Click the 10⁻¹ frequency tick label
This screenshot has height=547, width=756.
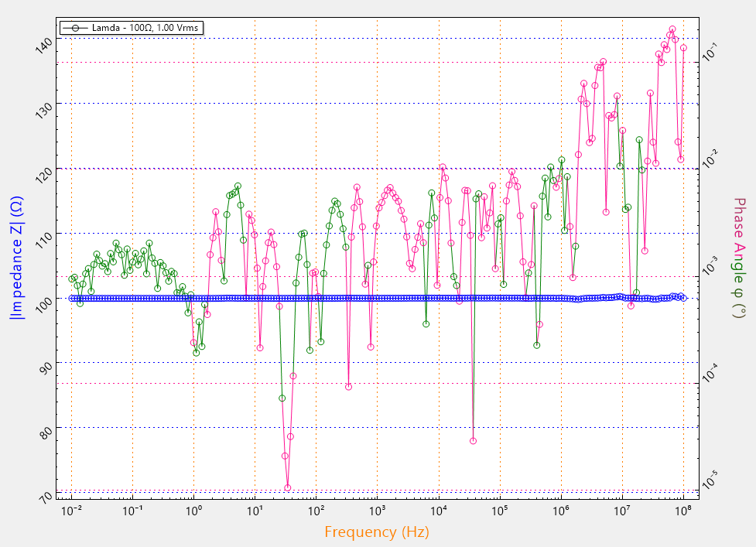132,511
